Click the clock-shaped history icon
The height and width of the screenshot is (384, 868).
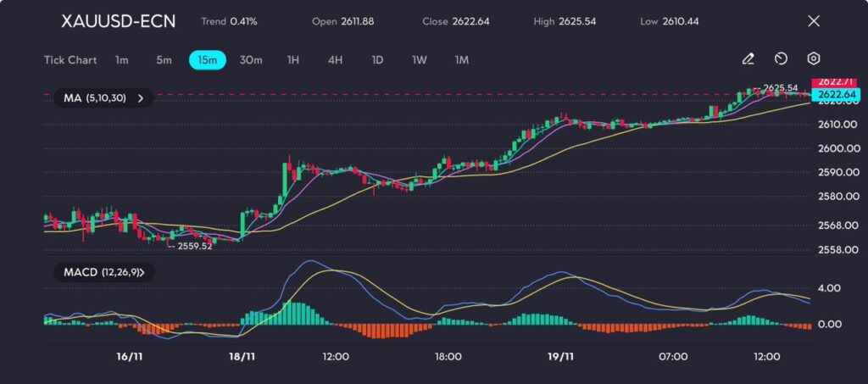[781, 59]
